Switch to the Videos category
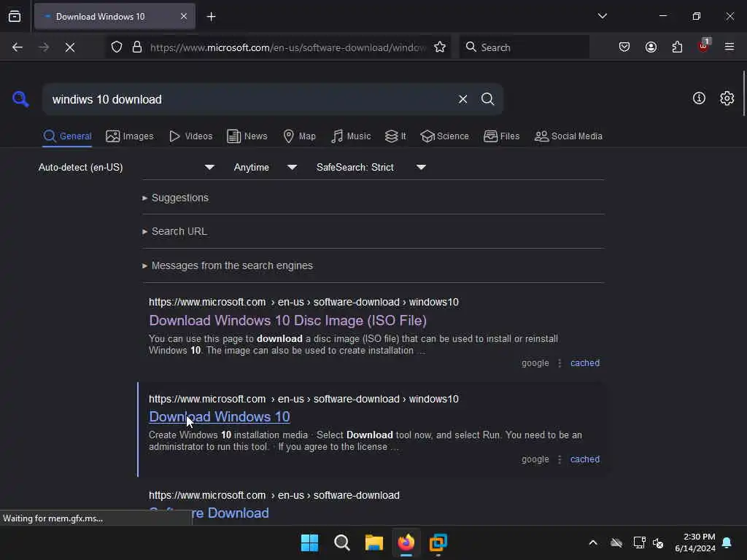The height and width of the screenshot is (560, 747). [190, 136]
